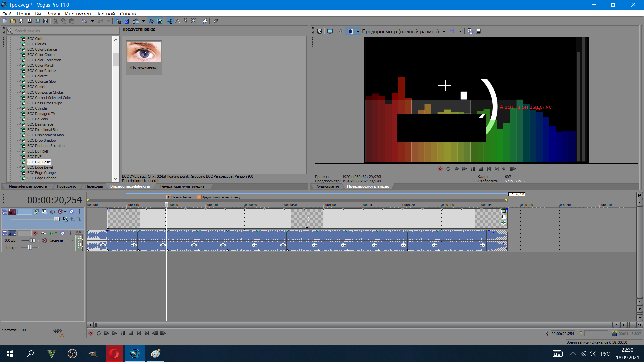Open Windows Start menu

coord(10,354)
